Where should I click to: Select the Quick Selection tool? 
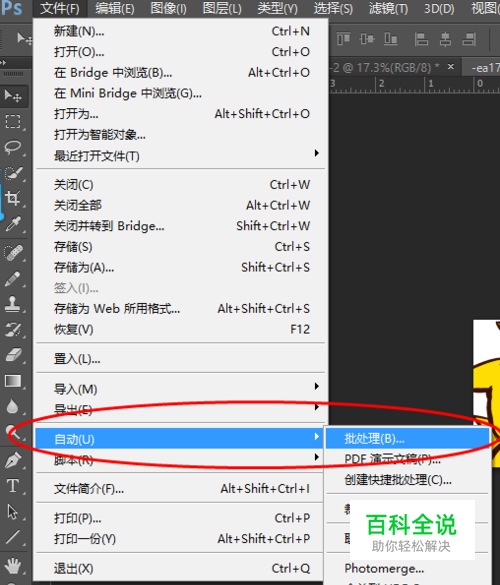pyautogui.click(x=13, y=173)
